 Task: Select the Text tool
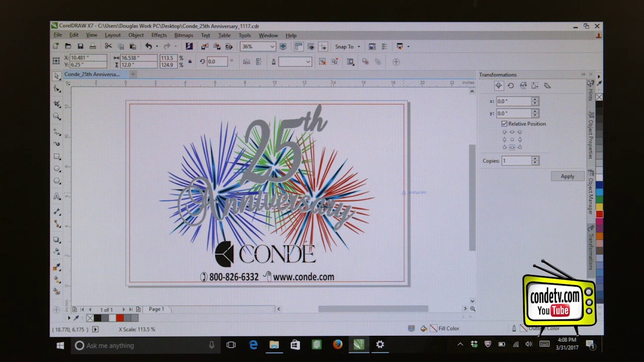57,197
